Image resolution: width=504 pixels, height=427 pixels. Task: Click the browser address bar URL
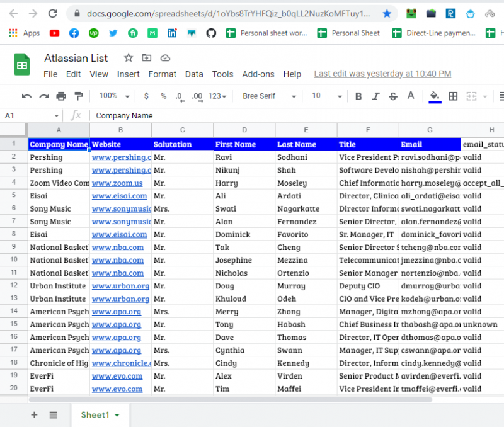point(229,13)
